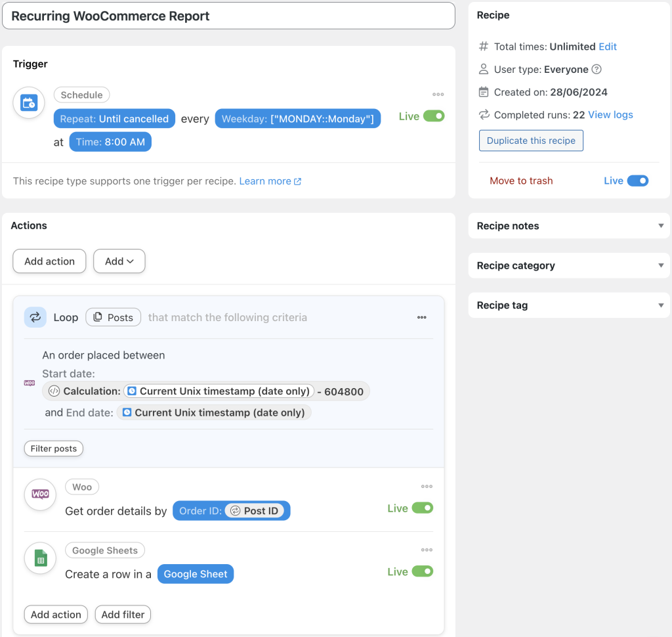
Task: Click the Schedule trigger calendar icon
Action: 28,102
